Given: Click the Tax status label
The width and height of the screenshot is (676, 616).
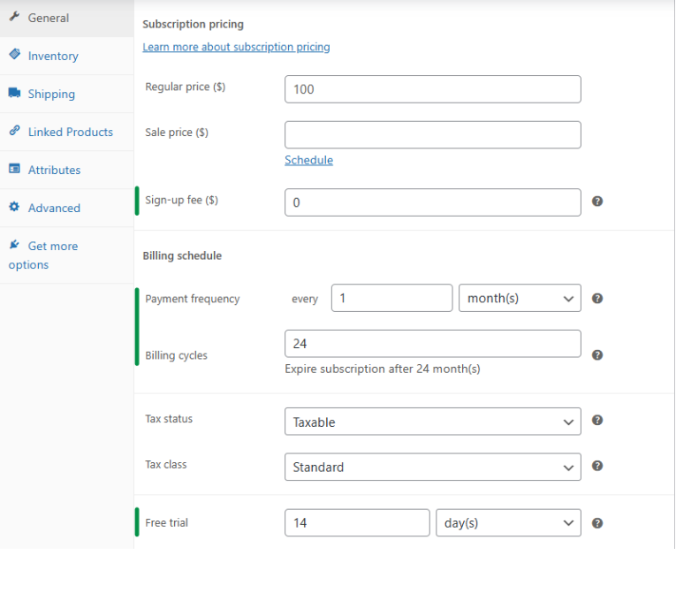Looking at the screenshot, I should tap(169, 419).
